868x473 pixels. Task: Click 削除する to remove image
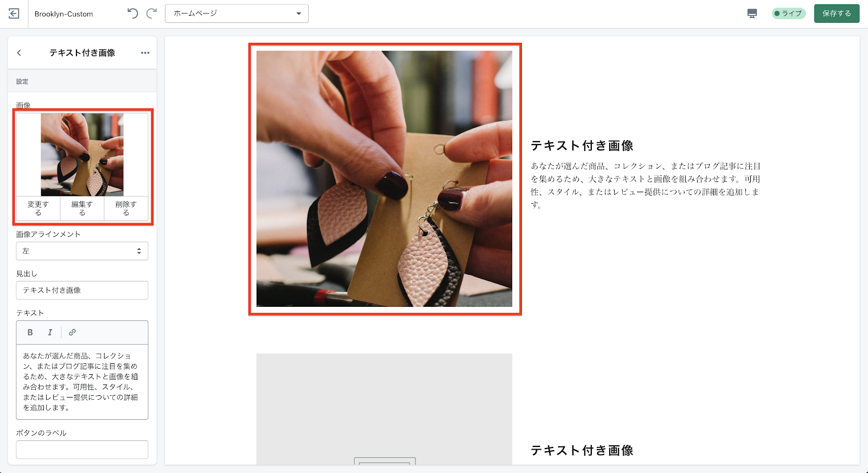pos(126,209)
